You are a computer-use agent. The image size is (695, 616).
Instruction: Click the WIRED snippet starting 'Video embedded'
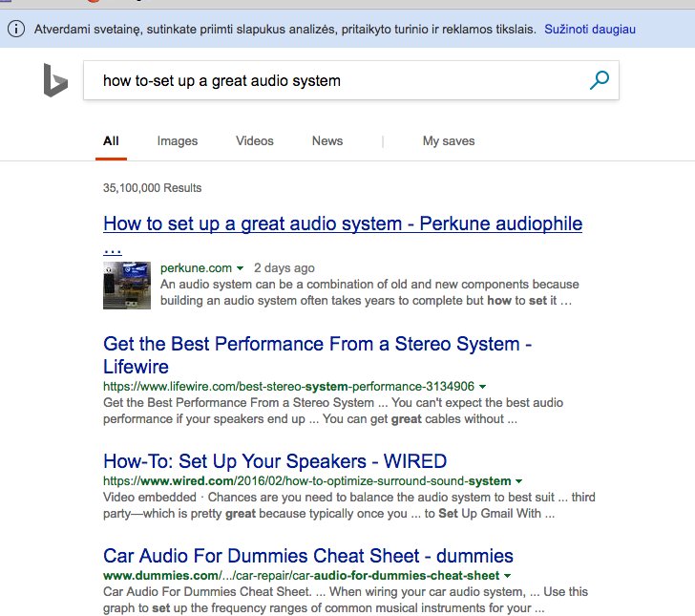pos(348,505)
